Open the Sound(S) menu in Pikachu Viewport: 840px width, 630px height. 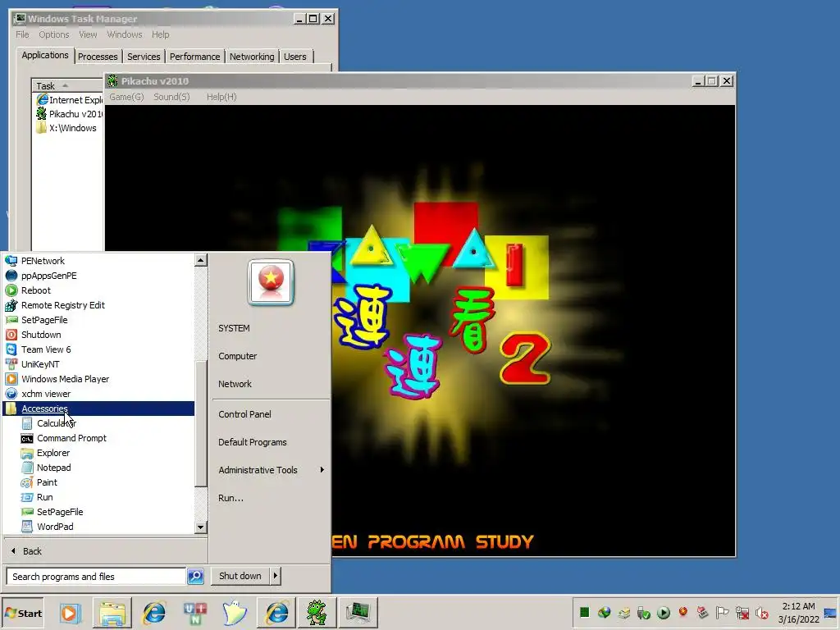tap(171, 97)
